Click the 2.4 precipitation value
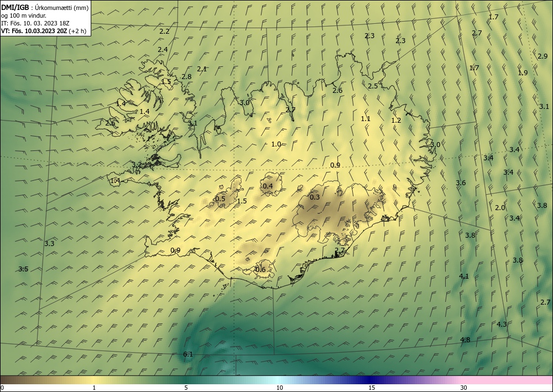The image size is (553, 392). [163, 50]
